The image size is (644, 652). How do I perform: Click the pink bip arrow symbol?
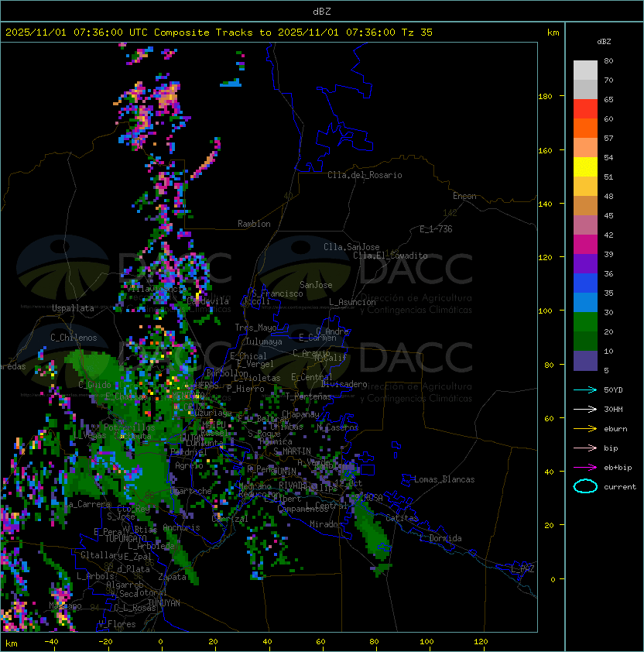(585, 448)
